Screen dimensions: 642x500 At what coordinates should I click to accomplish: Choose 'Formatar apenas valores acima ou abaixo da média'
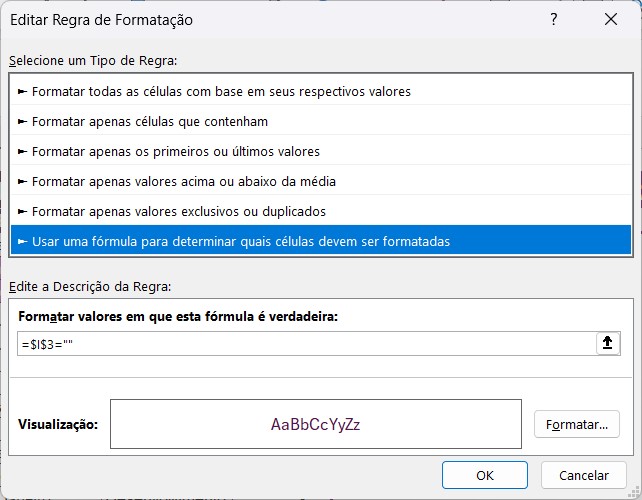[x=184, y=181]
